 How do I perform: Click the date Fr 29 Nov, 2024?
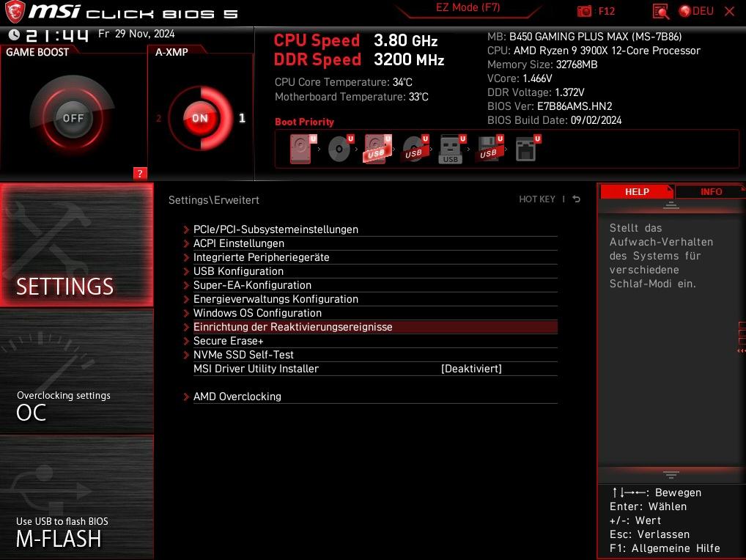tap(136, 34)
